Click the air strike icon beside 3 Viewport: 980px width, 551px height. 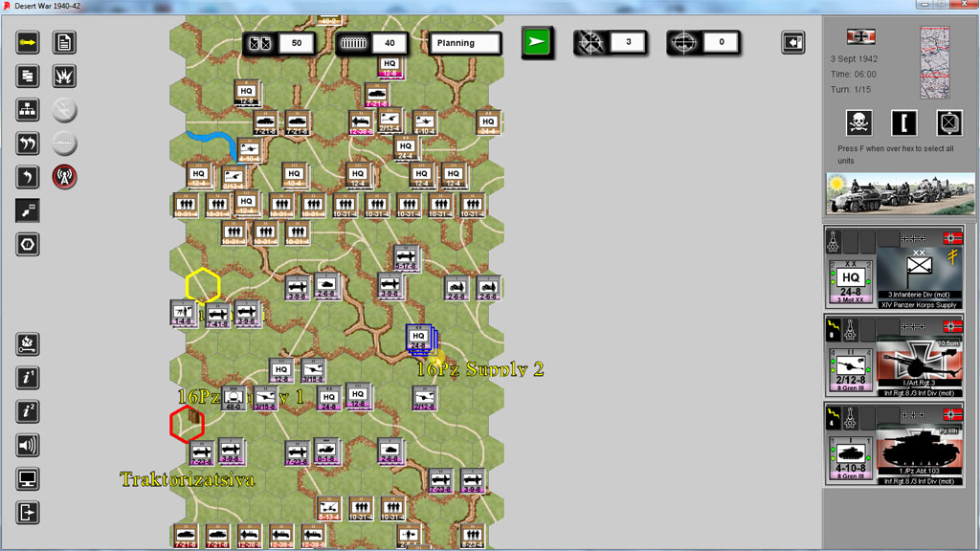point(590,42)
